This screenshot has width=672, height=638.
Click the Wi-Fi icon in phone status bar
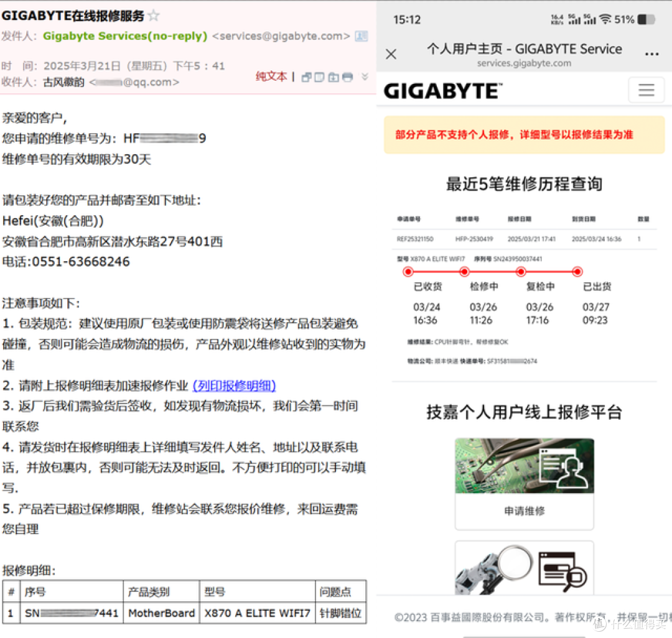605,19
